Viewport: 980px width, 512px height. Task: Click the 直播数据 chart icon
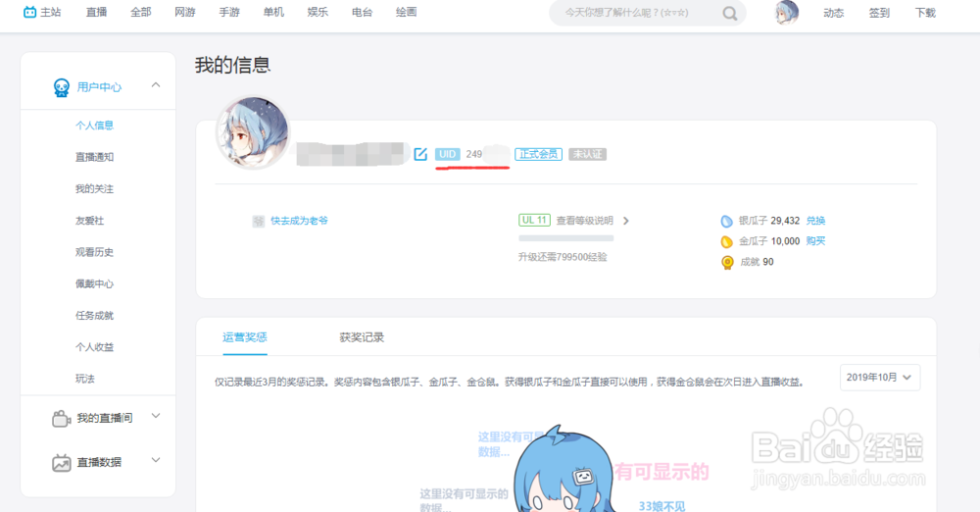[61, 463]
